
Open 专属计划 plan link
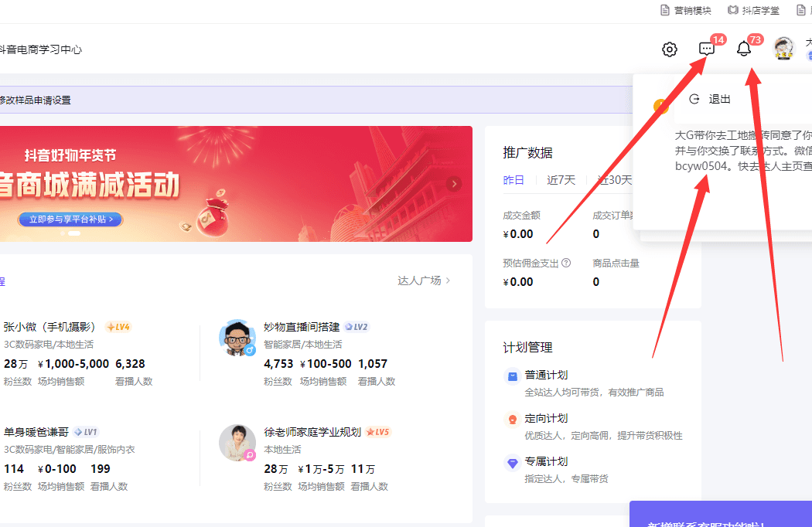click(x=546, y=461)
